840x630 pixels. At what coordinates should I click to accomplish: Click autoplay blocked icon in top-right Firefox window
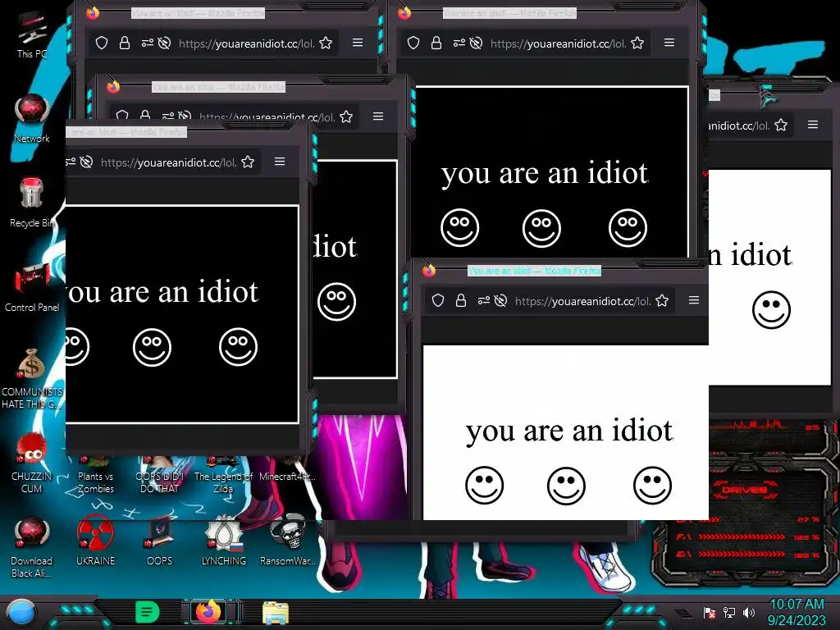click(476, 43)
